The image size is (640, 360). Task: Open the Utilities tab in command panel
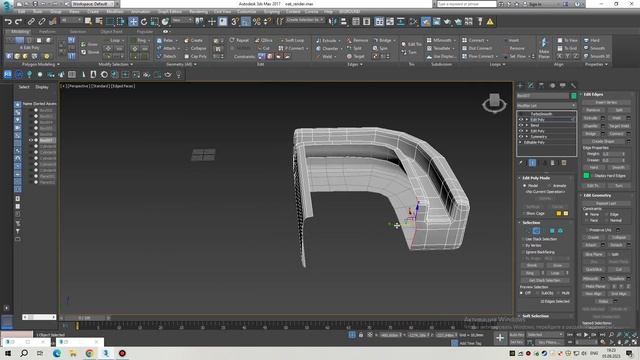pos(573,85)
